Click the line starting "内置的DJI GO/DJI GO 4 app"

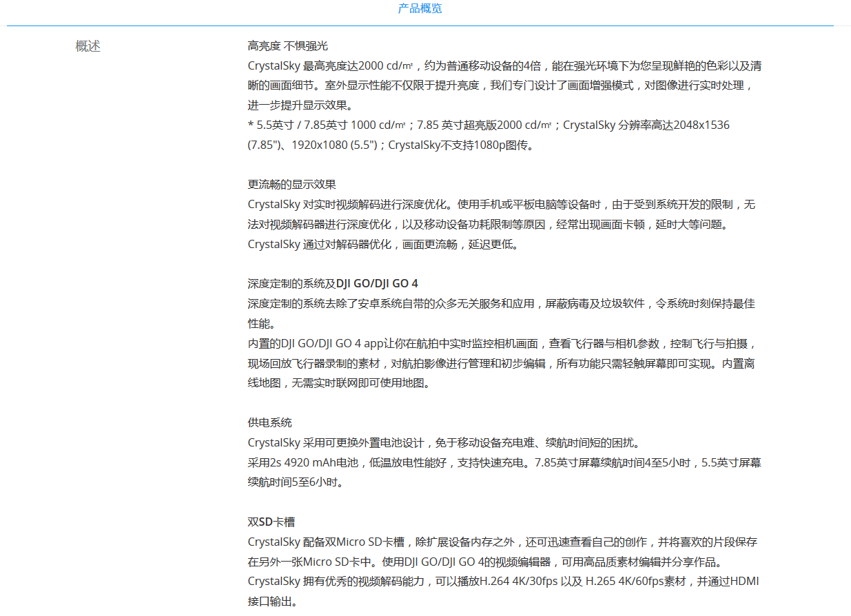503,343
